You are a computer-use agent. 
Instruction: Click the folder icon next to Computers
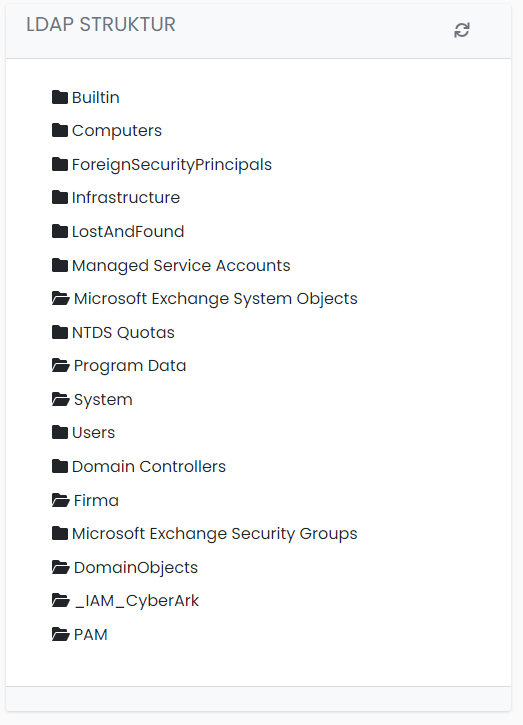click(60, 130)
